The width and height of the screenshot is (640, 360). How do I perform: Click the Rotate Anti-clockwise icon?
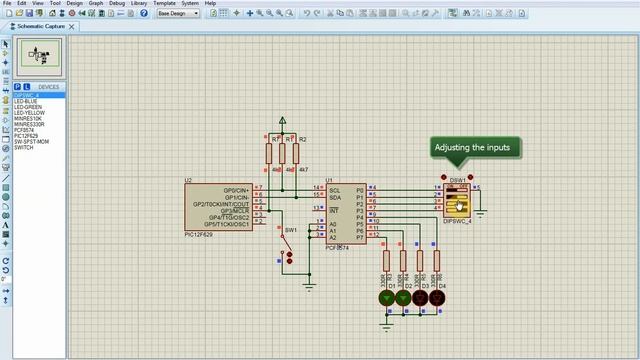tap(5, 270)
